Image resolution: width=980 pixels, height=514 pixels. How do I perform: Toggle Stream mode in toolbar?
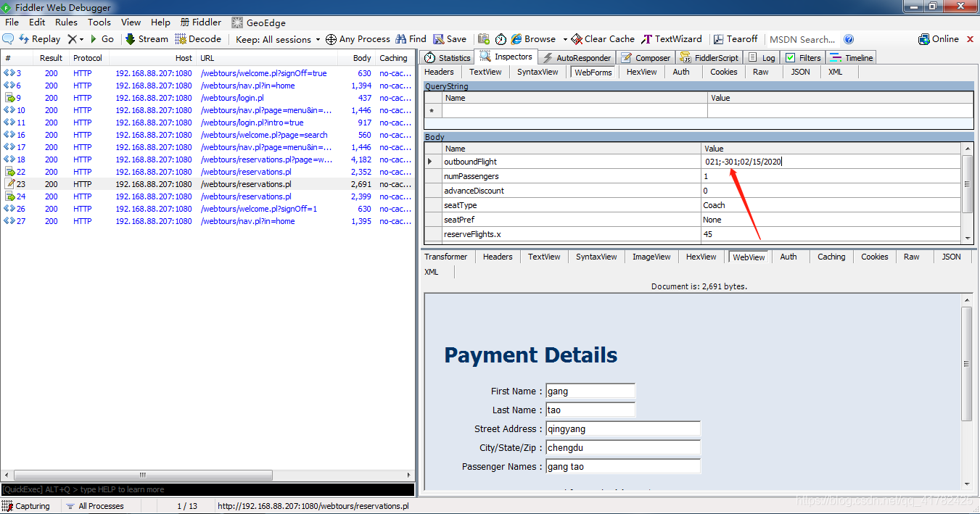[147, 39]
